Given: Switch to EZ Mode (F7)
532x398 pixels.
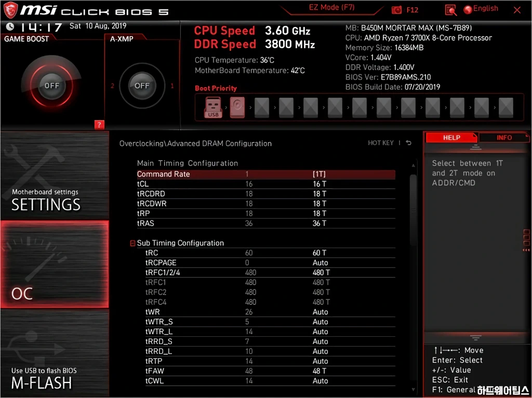Looking at the screenshot, I should click(x=331, y=7).
